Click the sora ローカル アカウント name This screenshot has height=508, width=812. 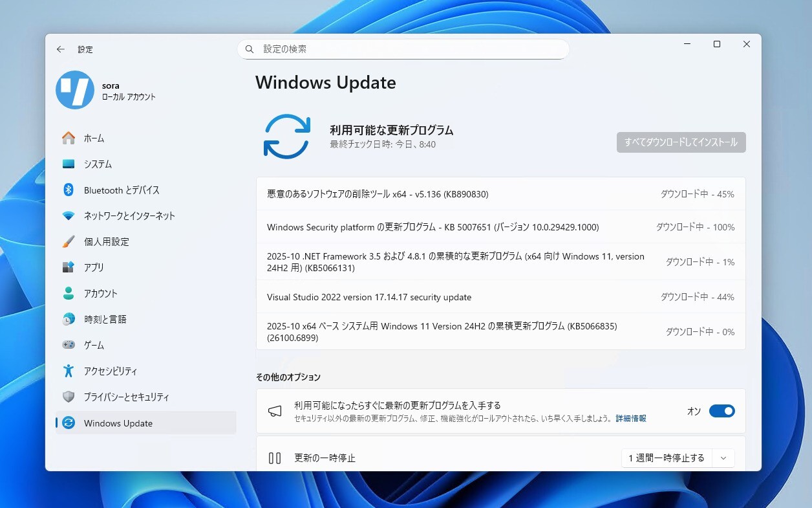[129, 91]
